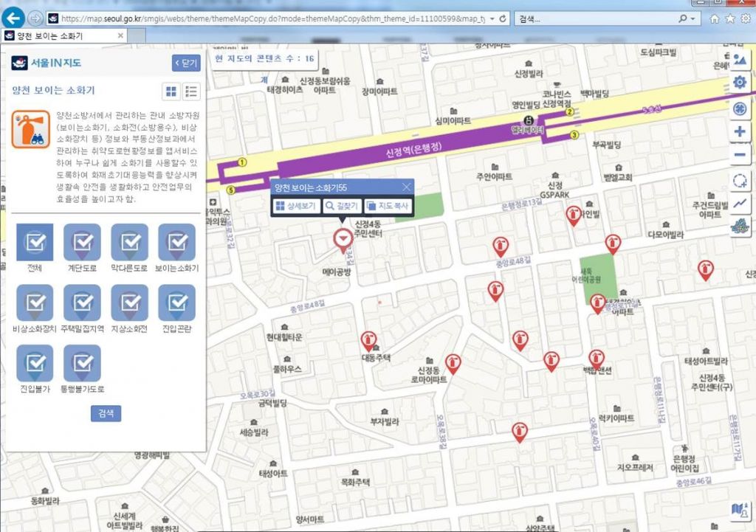The height and width of the screenshot is (532, 756).
Task: Select the circular area selection tool
Action: tap(740, 181)
